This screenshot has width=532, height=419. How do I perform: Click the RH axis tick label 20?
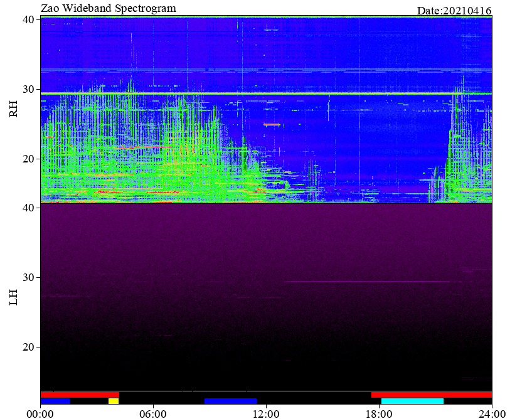pyautogui.click(x=28, y=159)
